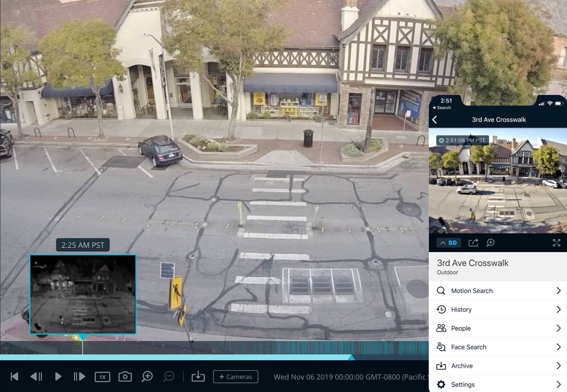Tap the share icon in mobile panel

click(x=473, y=243)
